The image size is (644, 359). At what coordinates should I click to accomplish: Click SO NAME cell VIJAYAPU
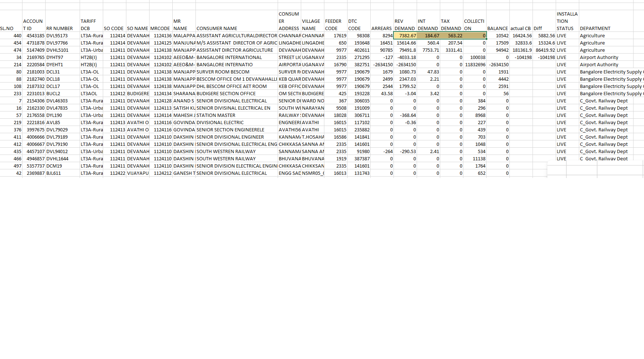point(138,173)
